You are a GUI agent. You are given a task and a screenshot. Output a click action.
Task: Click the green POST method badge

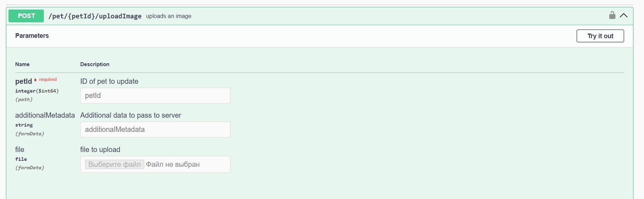26,16
